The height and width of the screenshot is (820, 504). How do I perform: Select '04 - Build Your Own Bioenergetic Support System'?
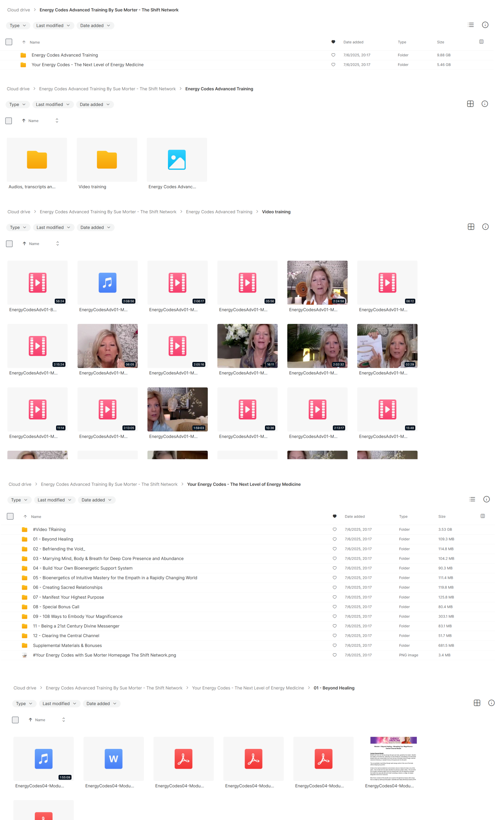247,568
